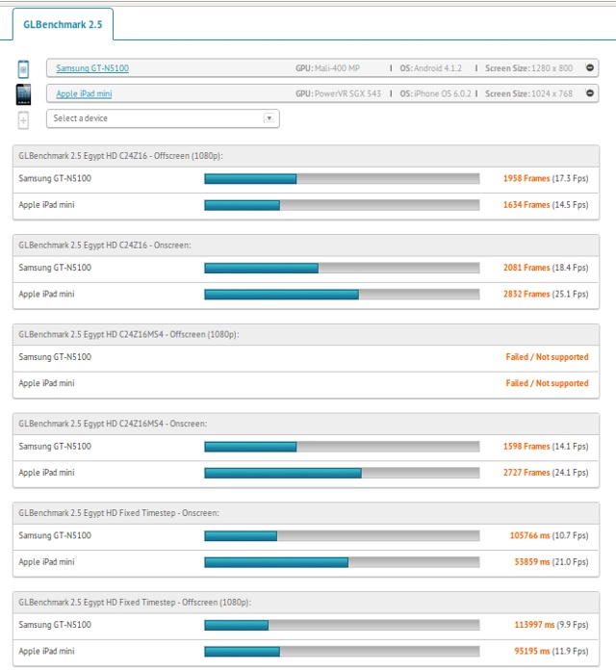Click Samsung bar in C24Z16 Offscreen test
This screenshot has height=672, width=616.
pos(342,178)
